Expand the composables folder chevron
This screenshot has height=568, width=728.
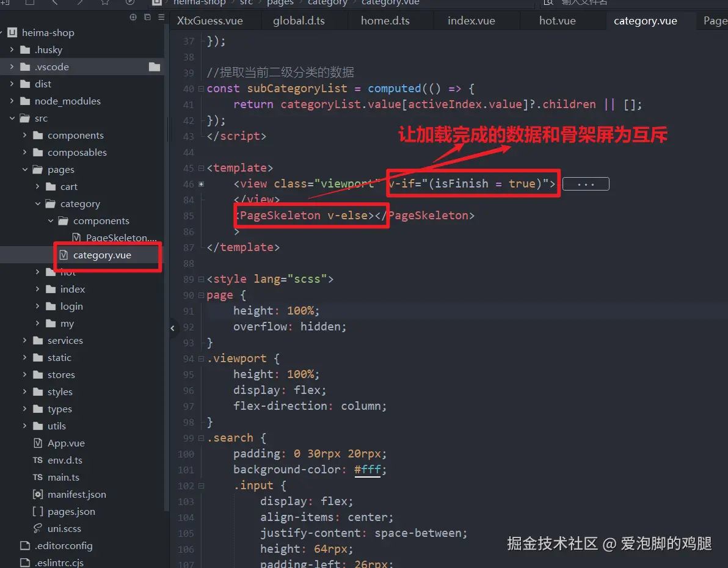(x=24, y=152)
